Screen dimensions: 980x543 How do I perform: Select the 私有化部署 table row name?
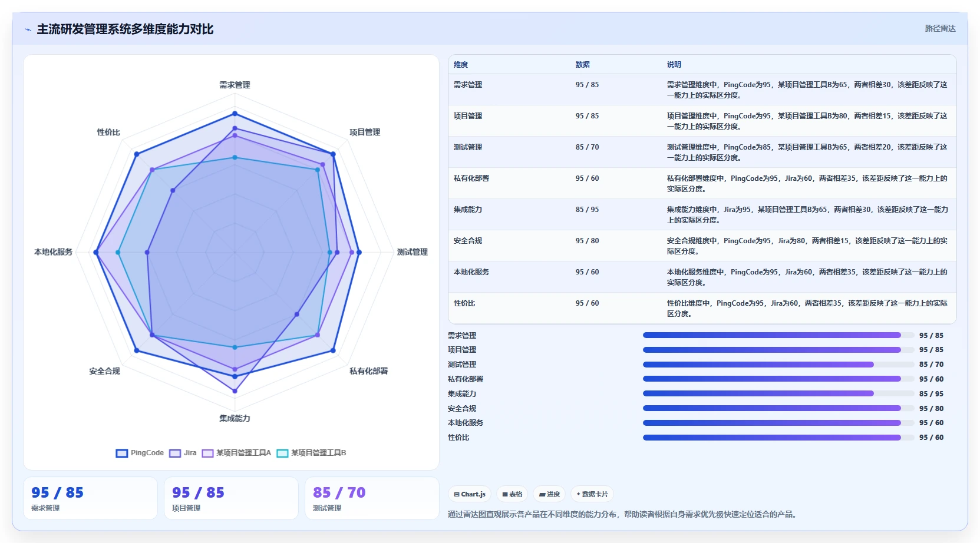471,178
